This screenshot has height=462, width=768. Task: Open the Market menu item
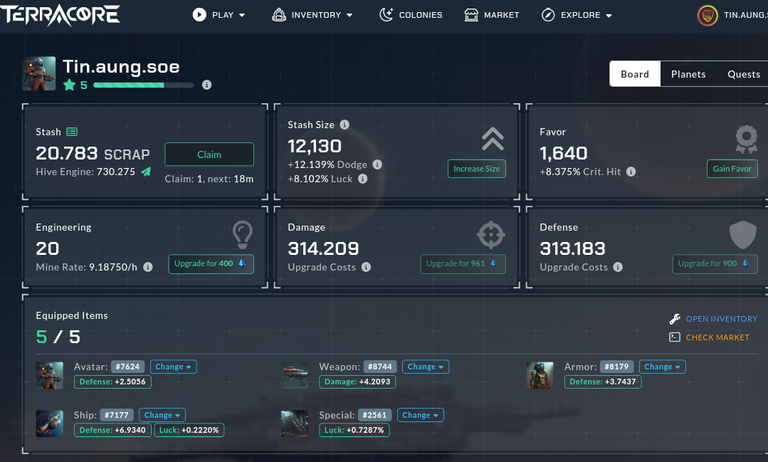point(491,15)
